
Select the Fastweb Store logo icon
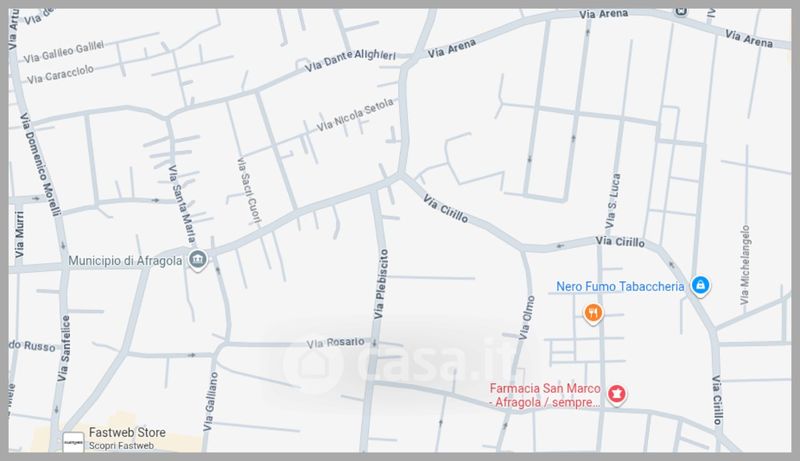[73, 442]
